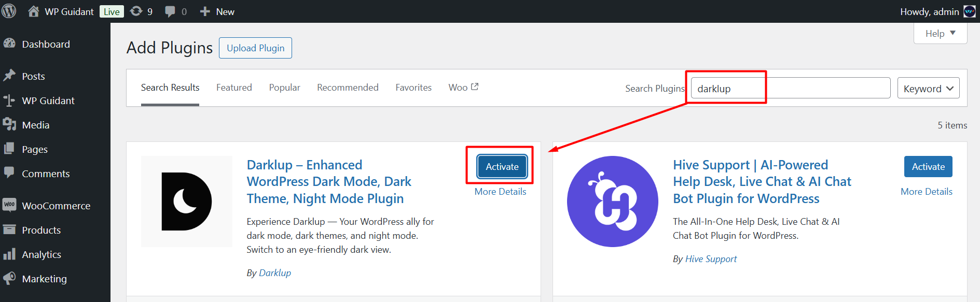
Task: Open WooCommerce menu item
Action: click(56, 206)
